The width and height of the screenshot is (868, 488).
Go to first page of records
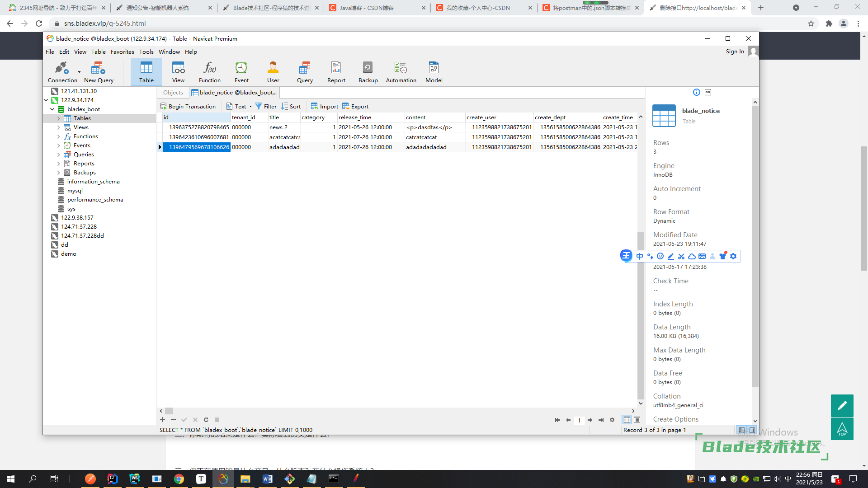point(557,420)
